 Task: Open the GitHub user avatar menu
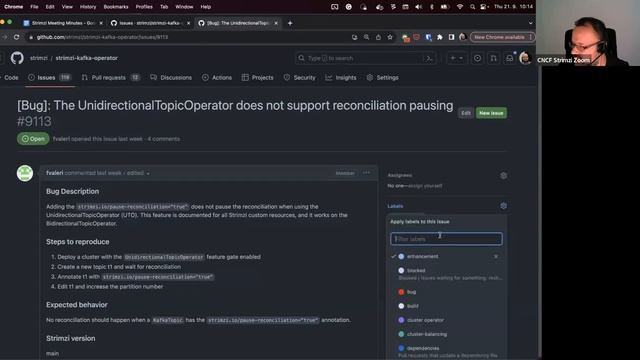(525, 58)
